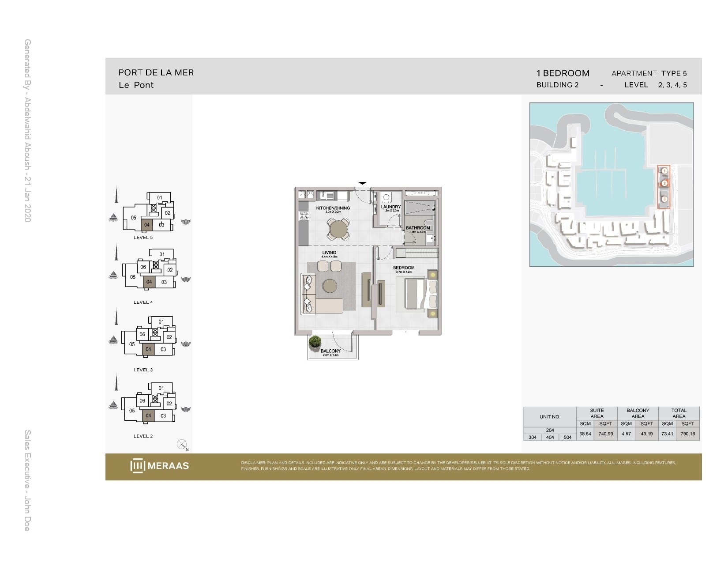Click the 'BEDROOM' room label
This screenshot has height=563, width=728.
(x=404, y=268)
